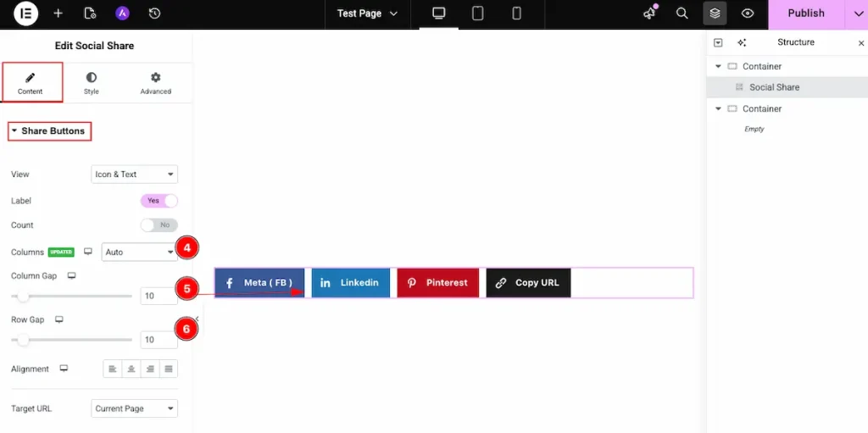
Task: Switch to the Style tab
Action: [92, 82]
